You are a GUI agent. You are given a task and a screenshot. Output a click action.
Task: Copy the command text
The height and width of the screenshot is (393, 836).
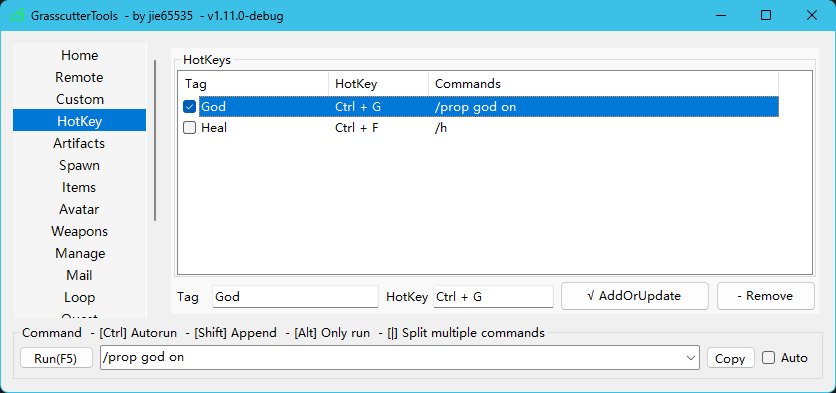[x=730, y=358]
